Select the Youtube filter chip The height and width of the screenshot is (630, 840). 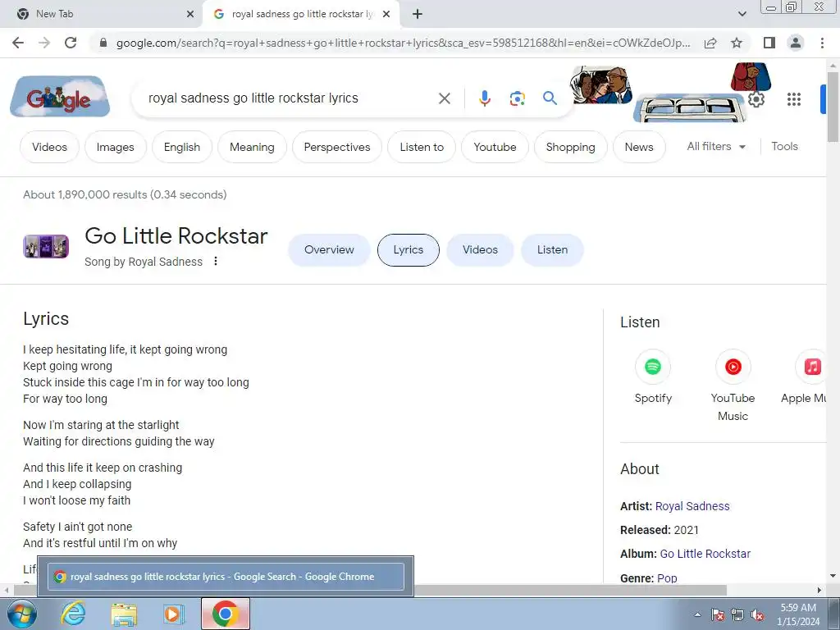[495, 147]
